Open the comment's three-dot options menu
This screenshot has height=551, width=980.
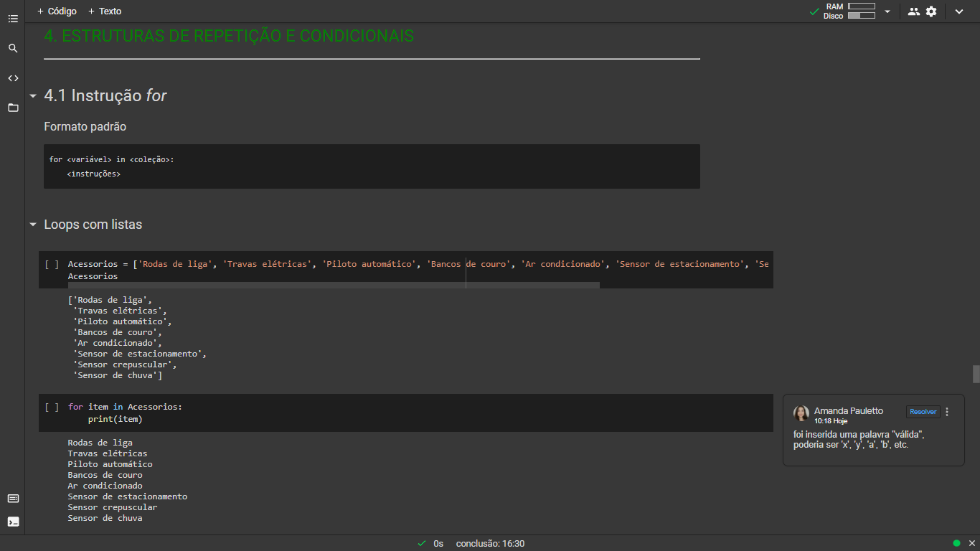click(x=947, y=412)
